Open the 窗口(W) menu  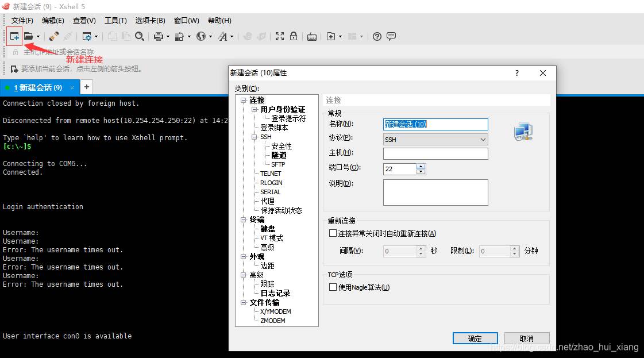[x=187, y=21]
